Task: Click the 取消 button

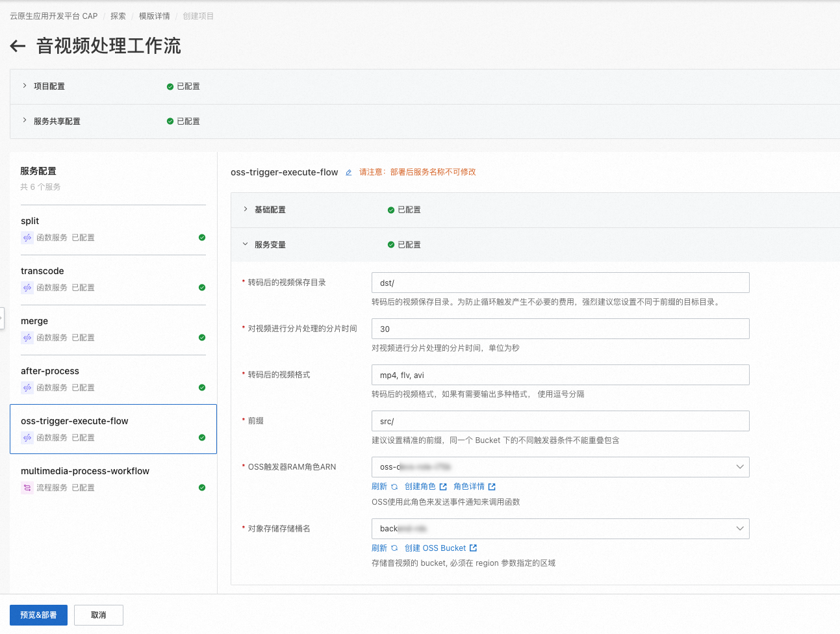Action: (x=99, y=615)
